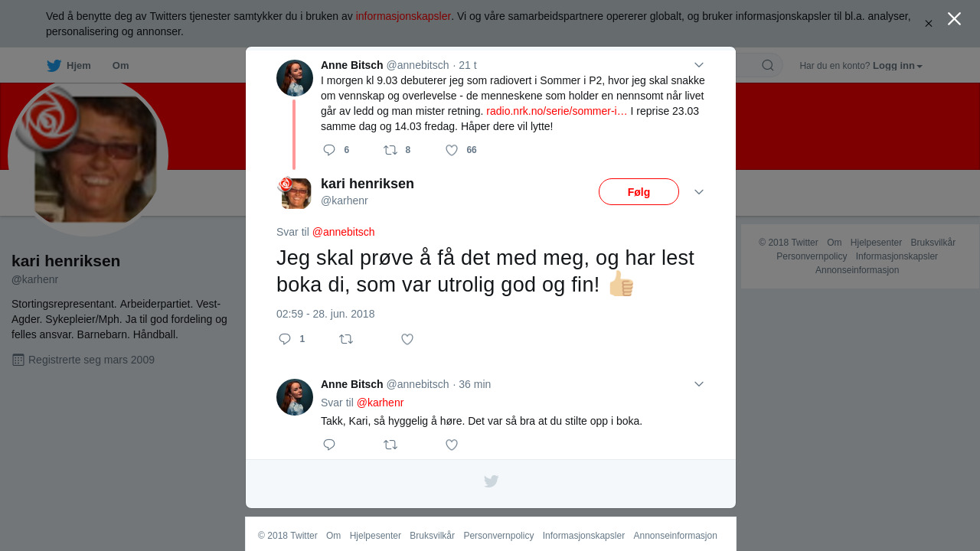Dismiss the cookie notice banner
980x551 pixels.
[929, 24]
